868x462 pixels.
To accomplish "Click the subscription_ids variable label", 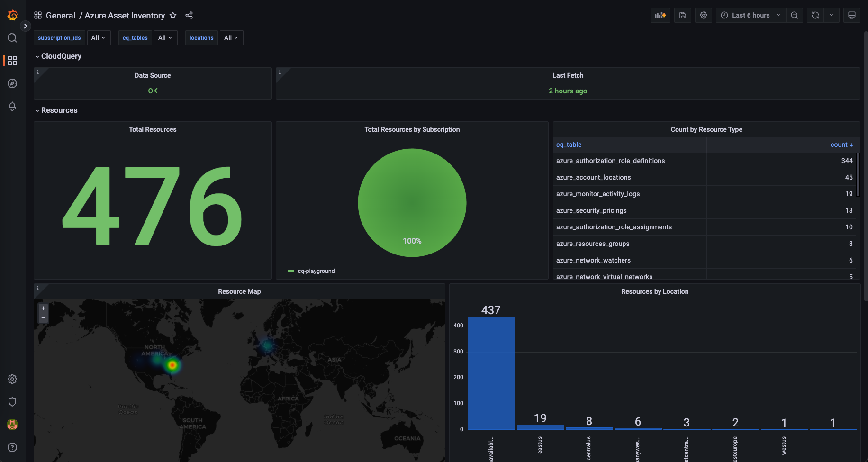I will tap(59, 38).
